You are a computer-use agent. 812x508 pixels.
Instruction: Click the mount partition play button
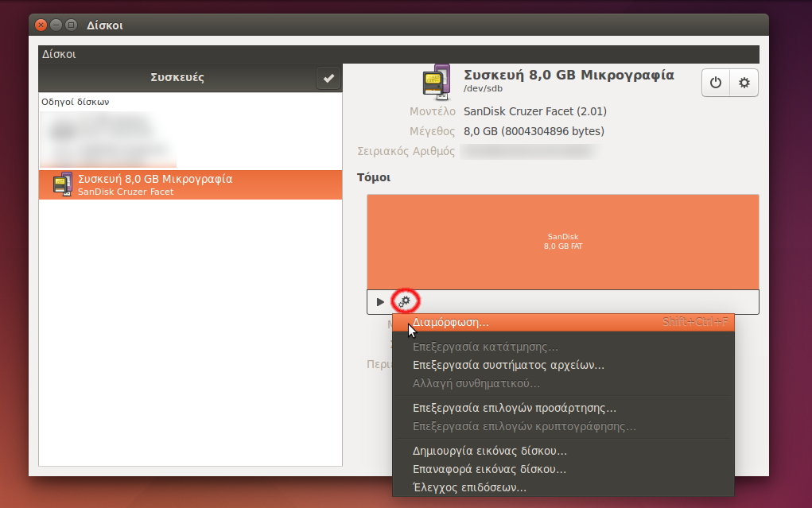pos(380,302)
